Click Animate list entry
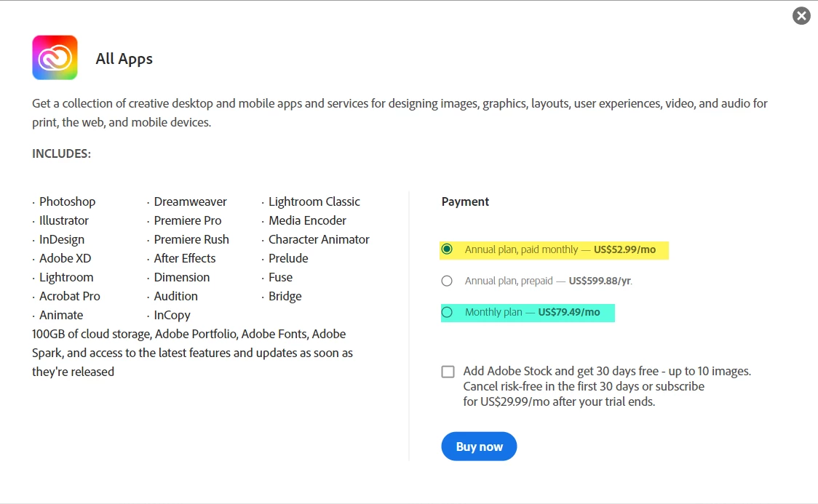The height and width of the screenshot is (504, 818). (61, 316)
